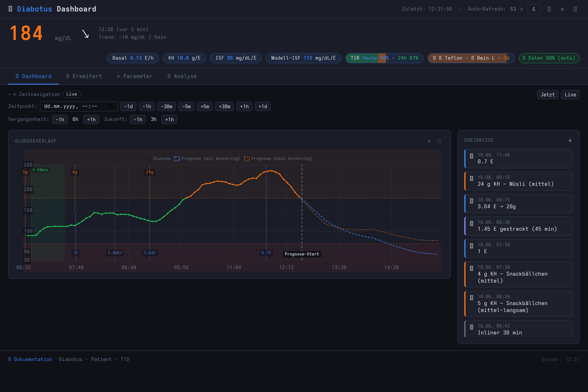The width and height of the screenshot is (588, 392).
Task: Toggle Glukose series in chart legend
Action: [x=158, y=159]
